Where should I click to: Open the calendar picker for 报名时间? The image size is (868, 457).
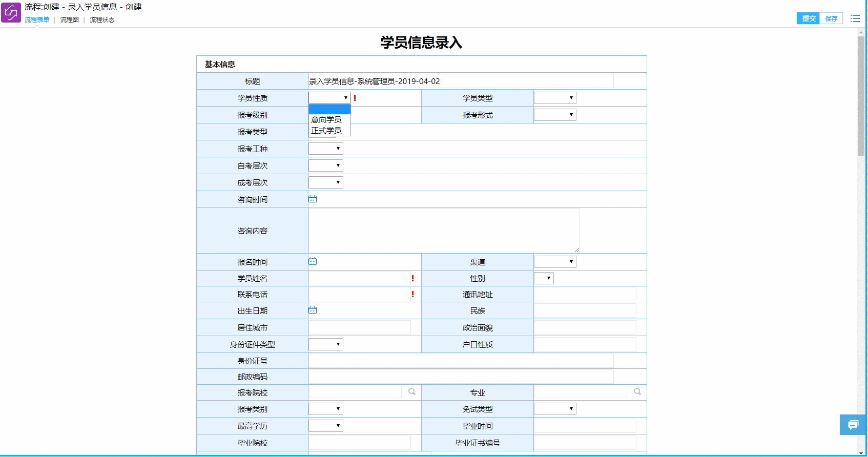tap(313, 261)
